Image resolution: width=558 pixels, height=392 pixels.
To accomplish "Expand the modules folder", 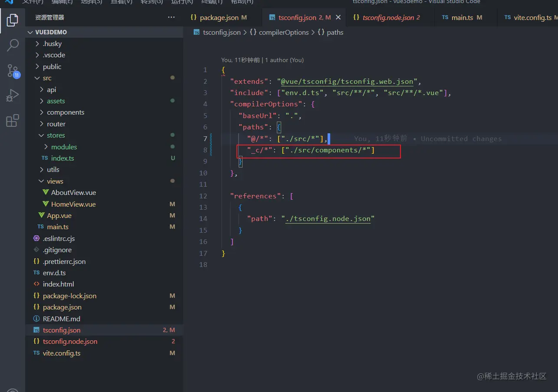I will (x=104, y=147).
